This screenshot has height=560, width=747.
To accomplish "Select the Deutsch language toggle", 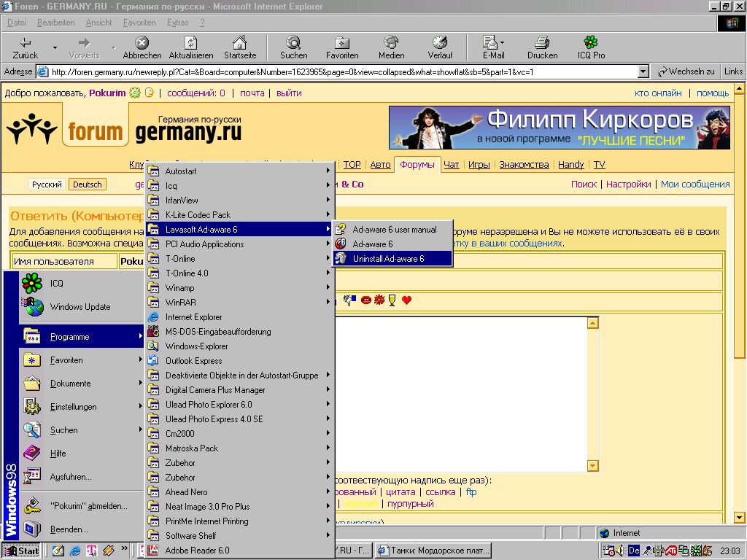I will [x=88, y=184].
